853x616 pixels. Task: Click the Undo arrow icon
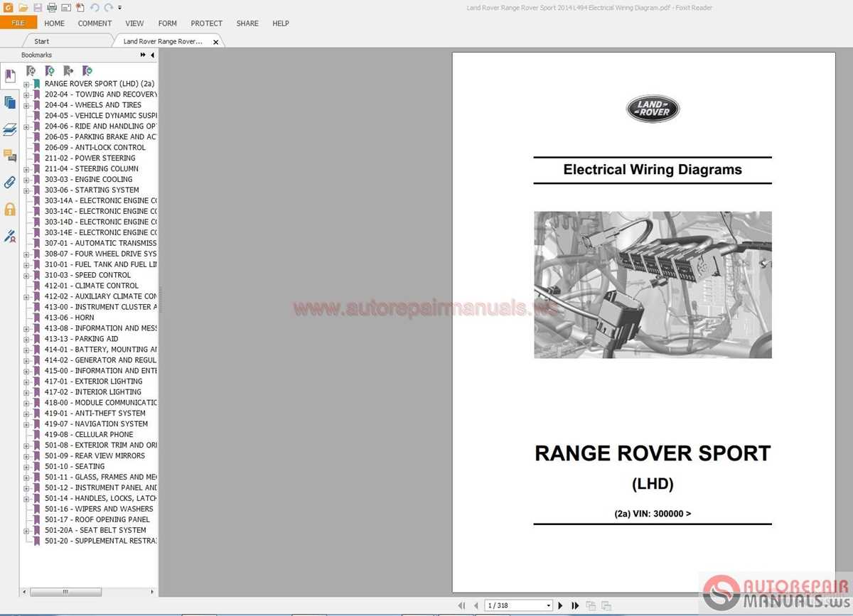(x=94, y=8)
